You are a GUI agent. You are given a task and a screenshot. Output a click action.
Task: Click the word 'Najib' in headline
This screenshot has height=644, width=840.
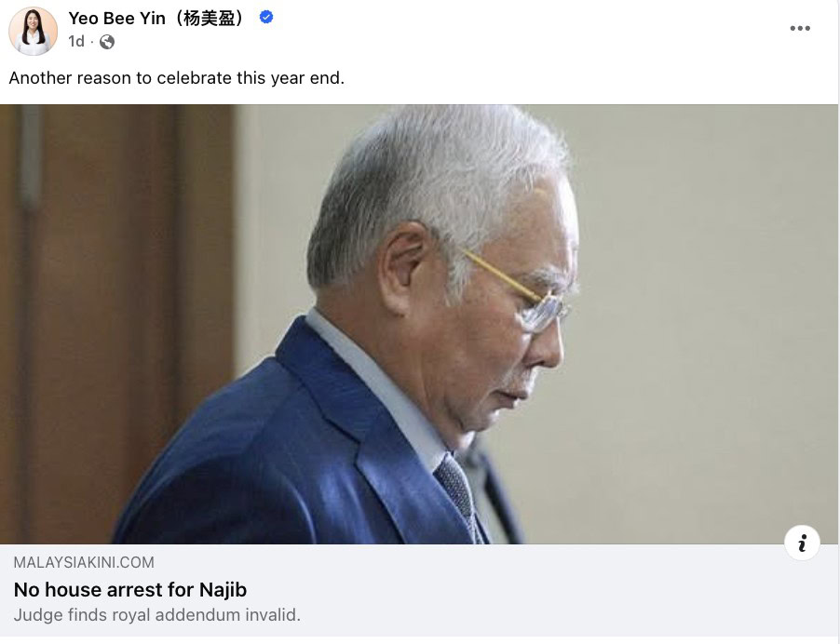pos(223,589)
